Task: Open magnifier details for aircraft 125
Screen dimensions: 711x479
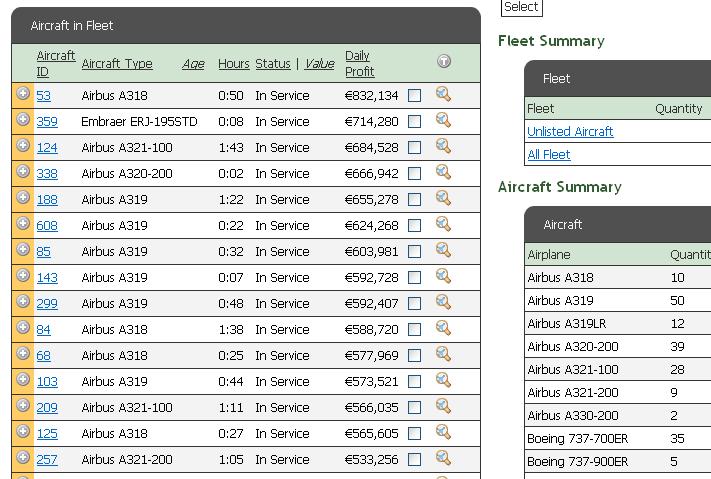Action: [x=443, y=432]
